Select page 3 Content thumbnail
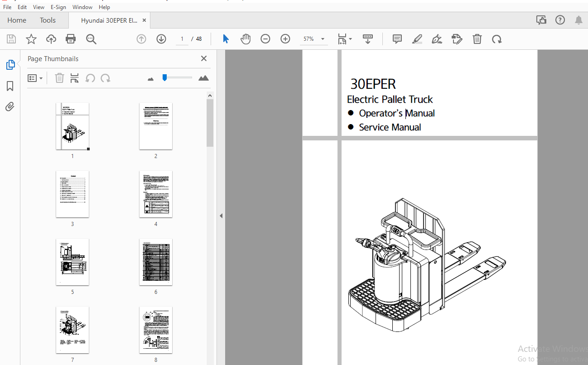This screenshot has height=365, width=588. (72, 194)
